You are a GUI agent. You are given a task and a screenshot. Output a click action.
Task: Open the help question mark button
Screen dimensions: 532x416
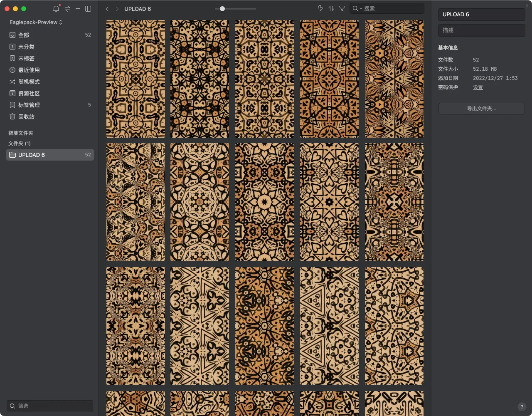(x=522, y=407)
